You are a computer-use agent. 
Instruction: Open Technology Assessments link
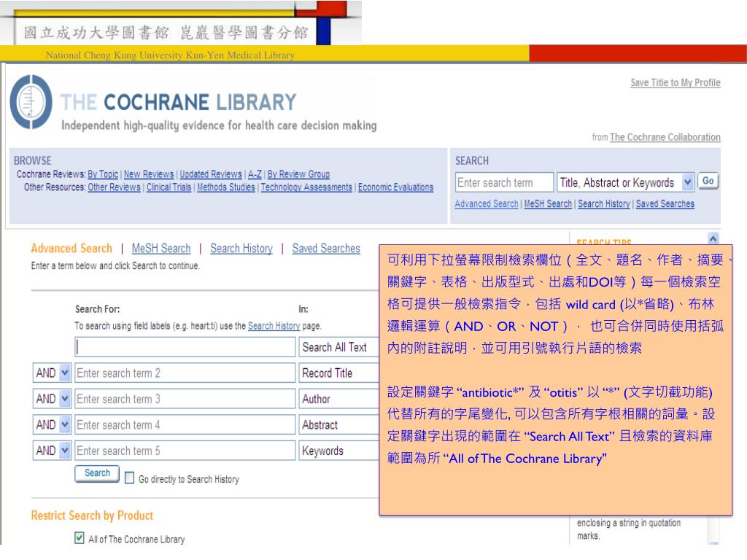(306, 187)
